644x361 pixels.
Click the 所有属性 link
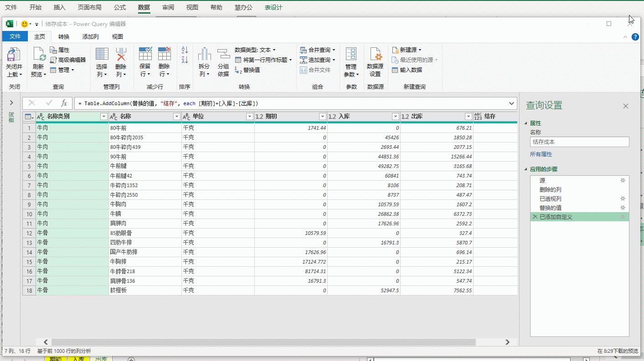click(541, 154)
